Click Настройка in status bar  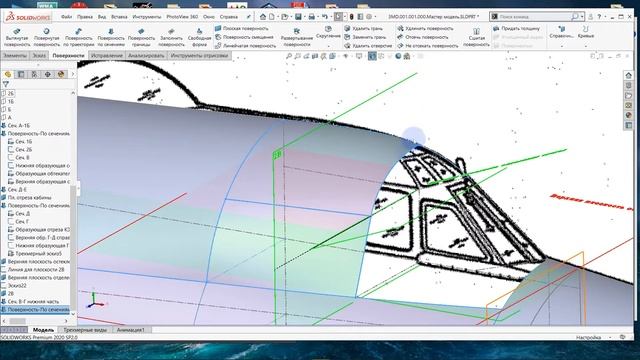(x=588, y=338)
